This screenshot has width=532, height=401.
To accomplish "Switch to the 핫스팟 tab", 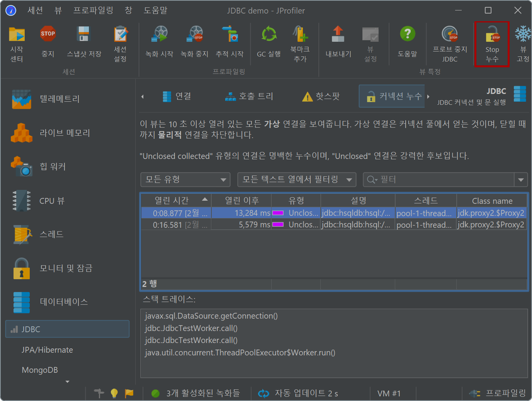I will click(321, 96).
